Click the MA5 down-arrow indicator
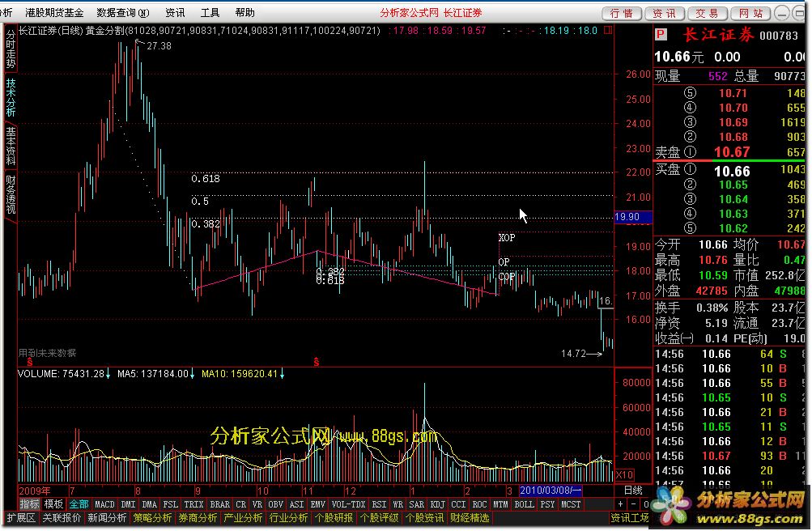This screenshot has width=812, height=531. (192, 374)
